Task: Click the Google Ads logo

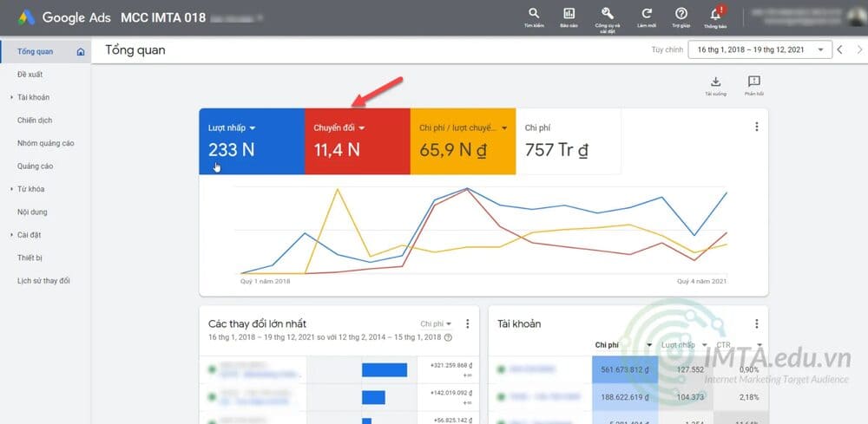Action: pyautogui.click(x=27, y=17)
